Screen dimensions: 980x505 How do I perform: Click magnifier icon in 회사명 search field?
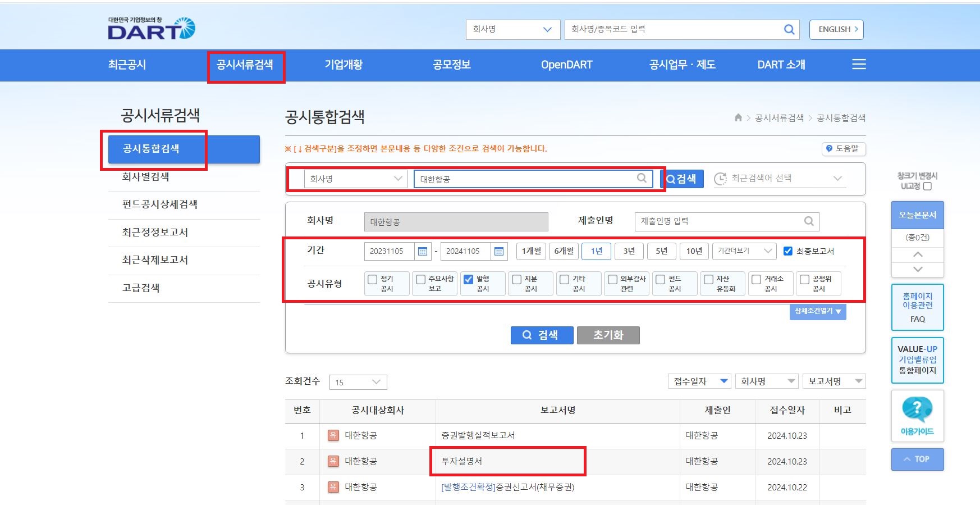coord(642,178)
